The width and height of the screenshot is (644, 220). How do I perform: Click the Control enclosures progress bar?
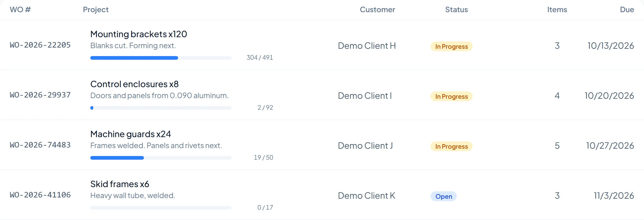tap(161, 108)
